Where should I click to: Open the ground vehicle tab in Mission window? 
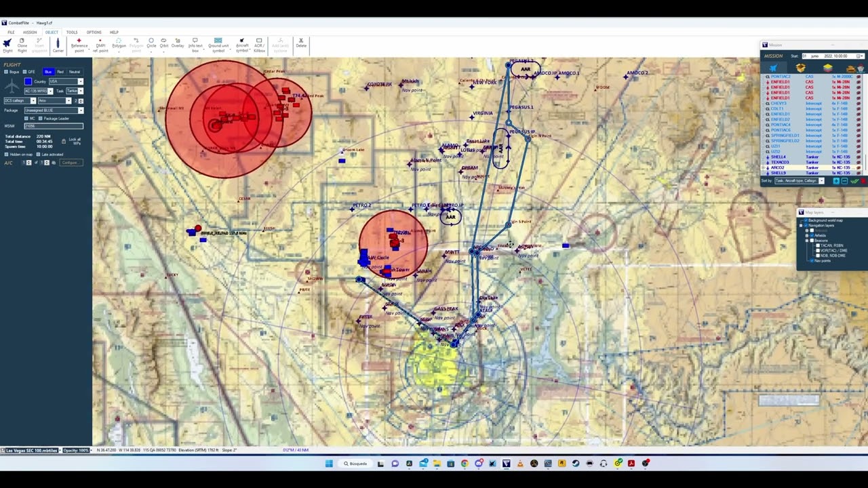[850, 69]
